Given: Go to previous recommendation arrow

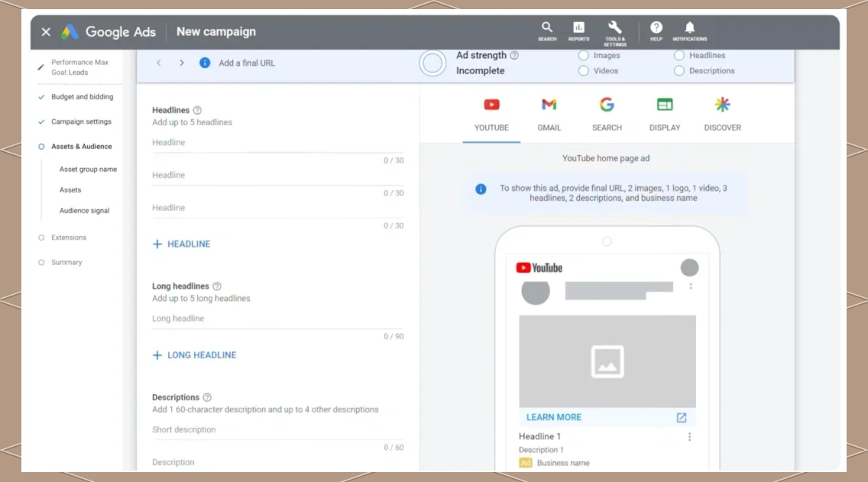Looking at the screenshot, I should point(159,63).
